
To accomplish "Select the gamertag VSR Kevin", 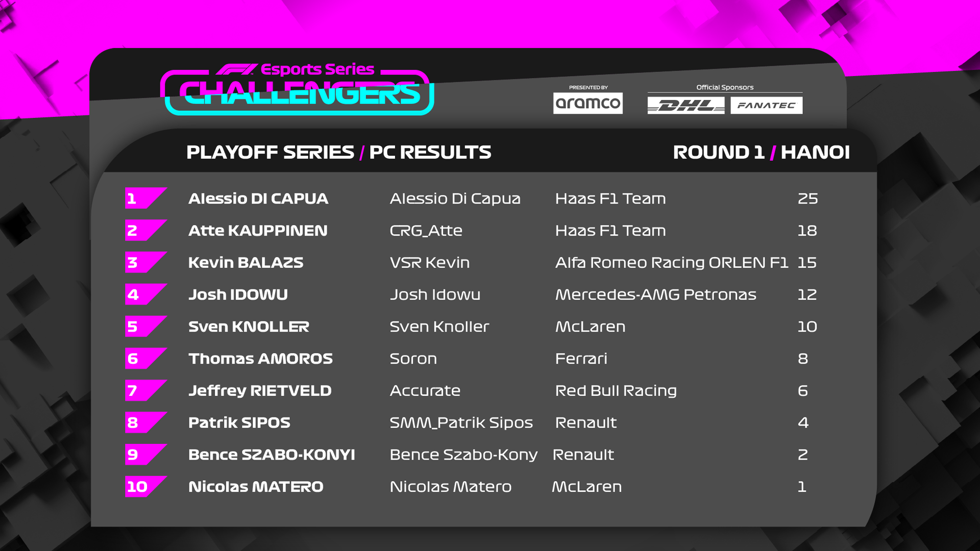I will point(430,263).
